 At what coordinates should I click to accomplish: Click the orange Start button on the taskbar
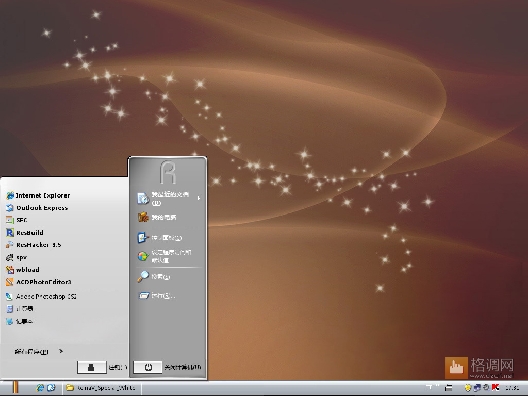click(15, 388)
